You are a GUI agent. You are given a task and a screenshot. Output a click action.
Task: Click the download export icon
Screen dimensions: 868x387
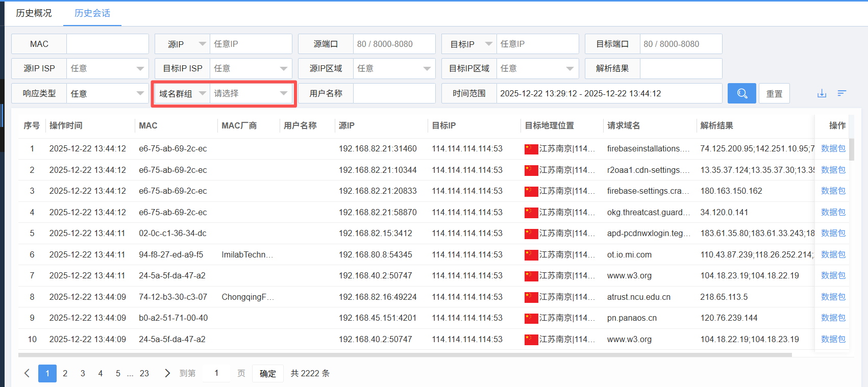click(x=822, y=93)
